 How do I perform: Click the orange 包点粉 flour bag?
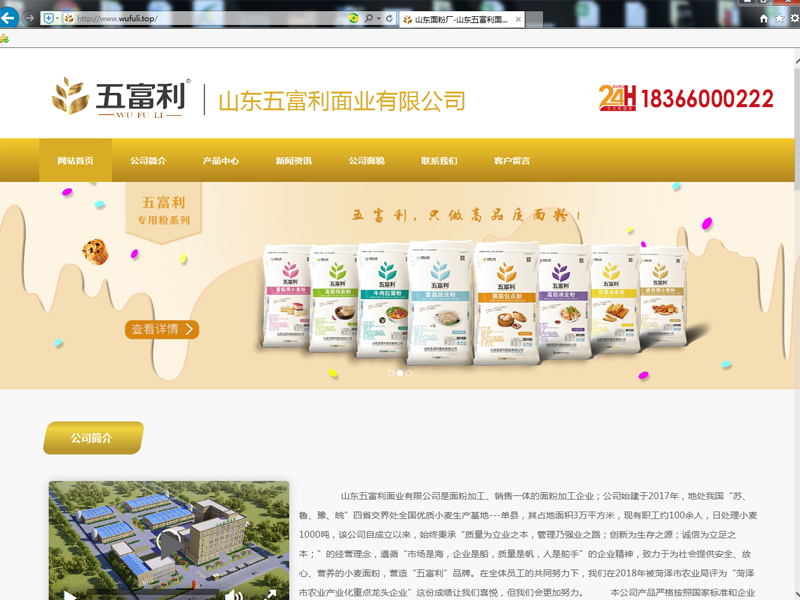507,303
